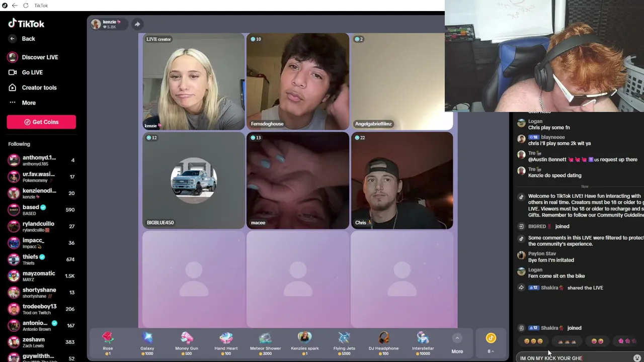Viewport: 644px width, 362px height.
Task: Open thiefs in the Following list
Action: (41, 259)
